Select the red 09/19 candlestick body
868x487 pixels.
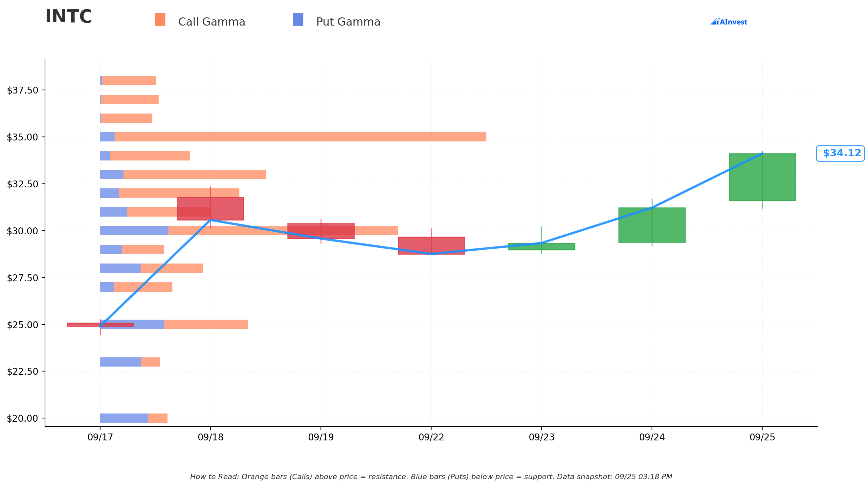321,231
